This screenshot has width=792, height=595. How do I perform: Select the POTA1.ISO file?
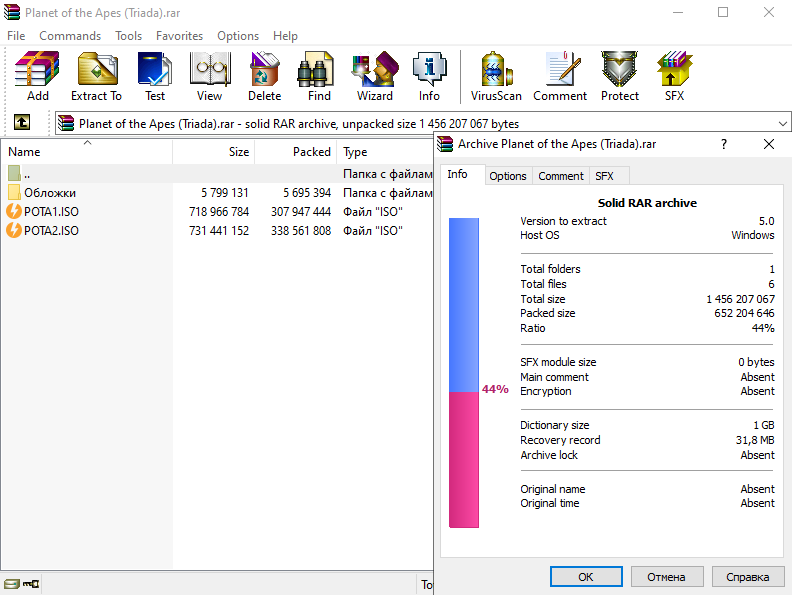tap(51, 211)
